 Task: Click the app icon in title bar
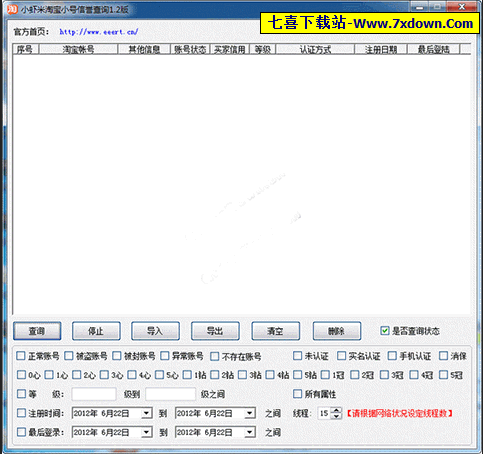(12, 9)
